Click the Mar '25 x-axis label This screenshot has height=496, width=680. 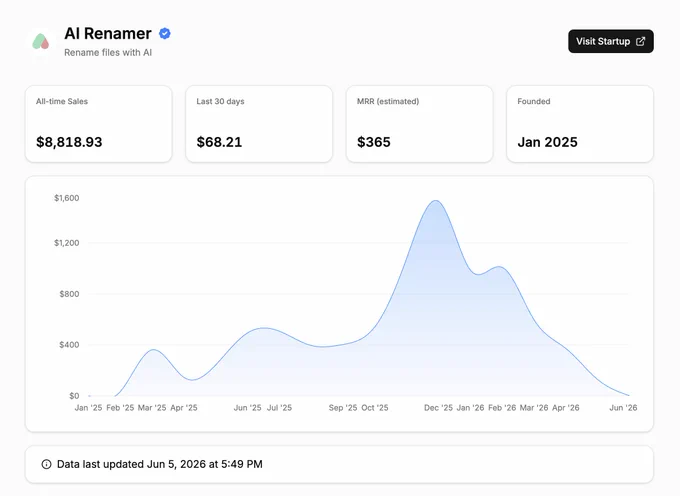pos(152,408)
